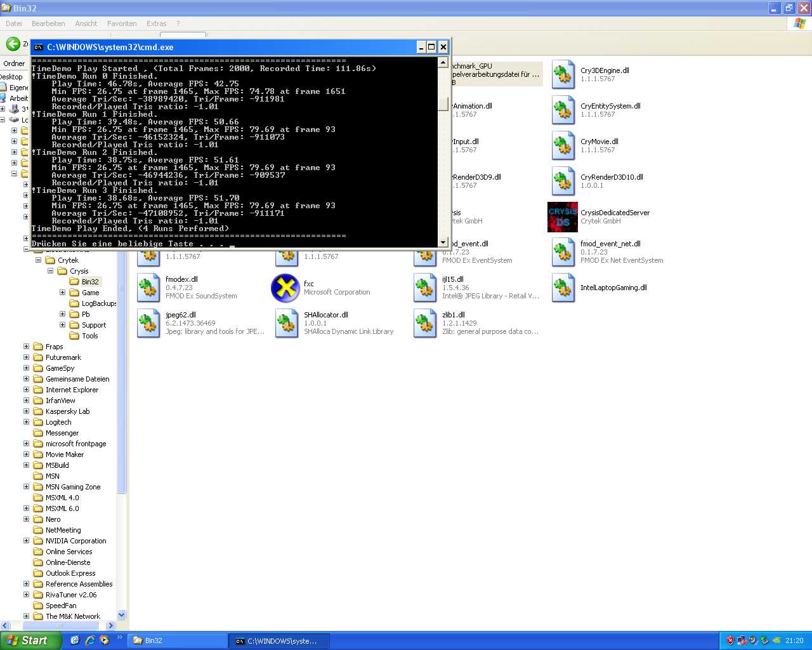Click the green Back arrow in Explorer
812x650 pixels.
point(13,44)
